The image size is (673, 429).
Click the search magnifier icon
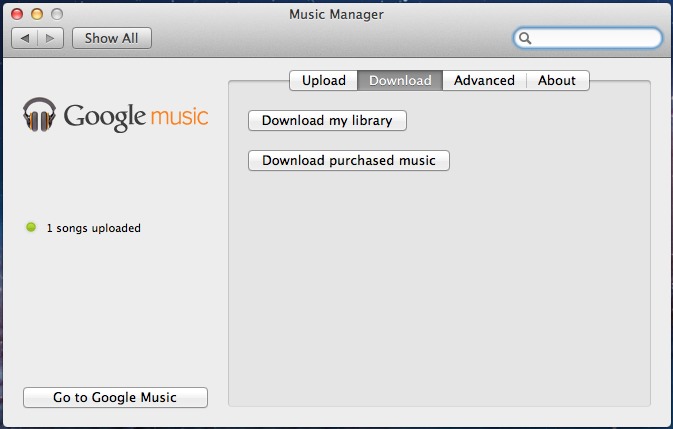tap(525, 38)
